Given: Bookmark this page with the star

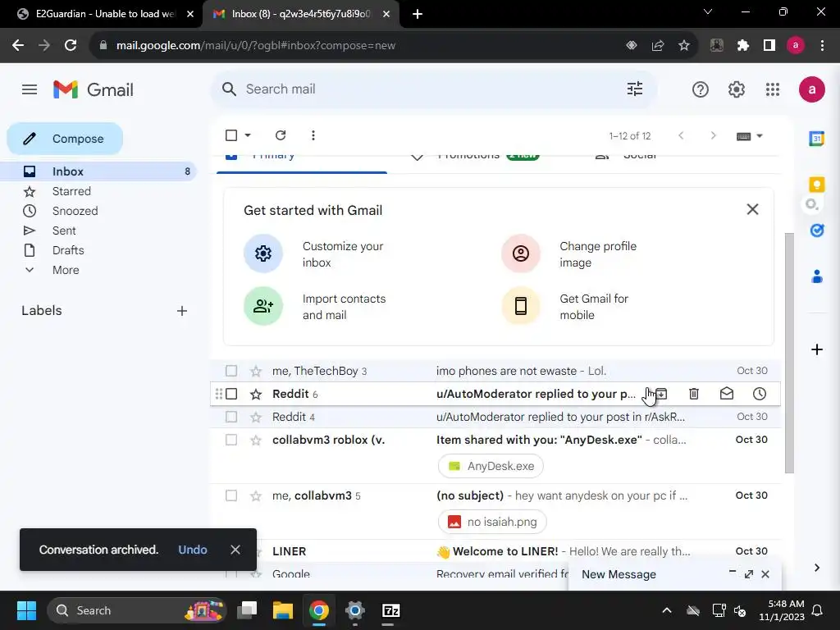Looking at the screenshot, I should 684,46.
